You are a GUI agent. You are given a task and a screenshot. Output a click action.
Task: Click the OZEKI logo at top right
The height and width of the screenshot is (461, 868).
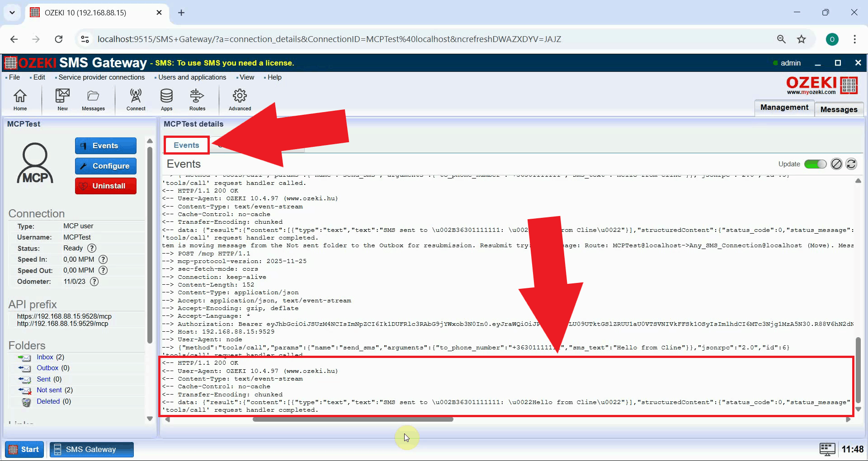[822, 85]
